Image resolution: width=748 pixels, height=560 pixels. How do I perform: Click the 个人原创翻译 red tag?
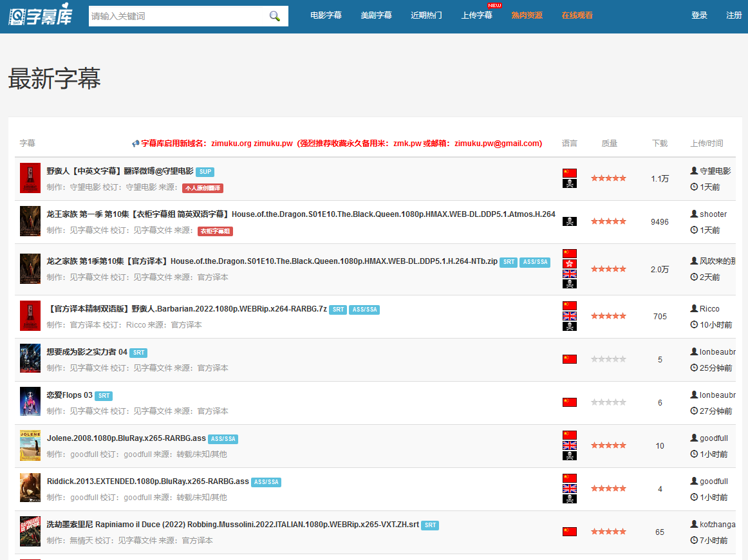203,188
